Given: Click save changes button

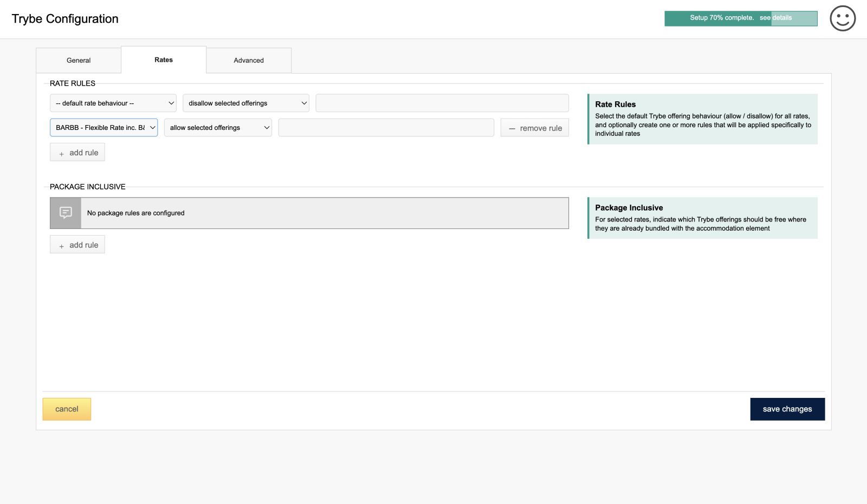Looking at the screenshot, I should pos(787,409).
